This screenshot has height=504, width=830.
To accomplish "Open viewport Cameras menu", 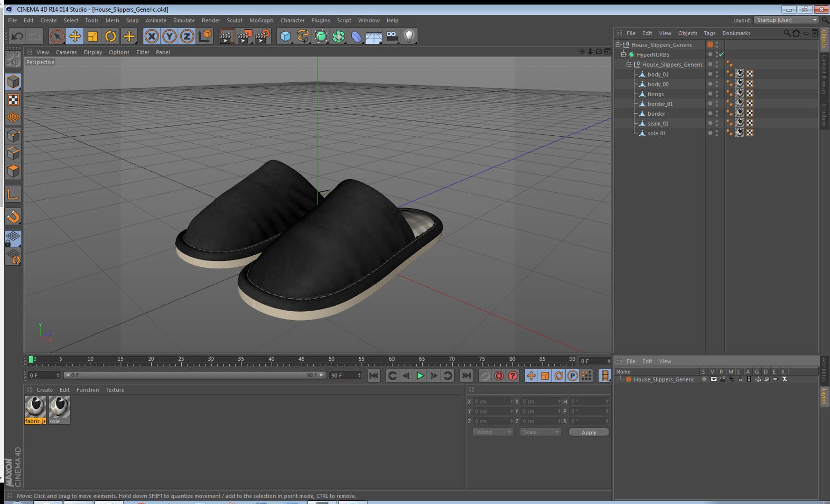I will [x=66, y=52].
